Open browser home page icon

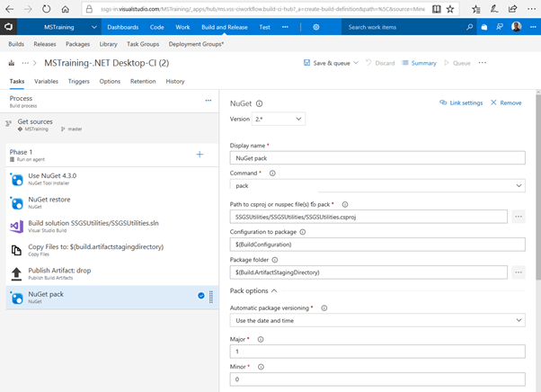click(x=66, y=9)
